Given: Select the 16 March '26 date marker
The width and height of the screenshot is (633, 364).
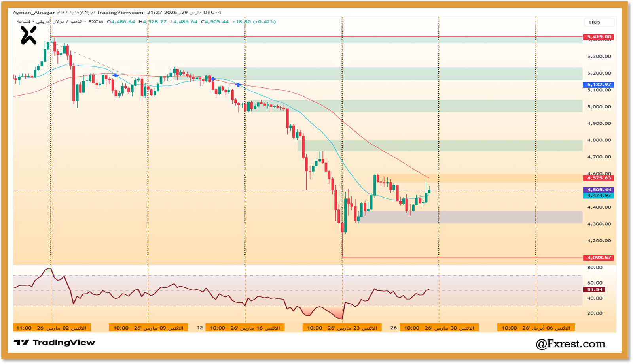Looking at the screenshot, I should pyautogui.click(x=245, y=328).
